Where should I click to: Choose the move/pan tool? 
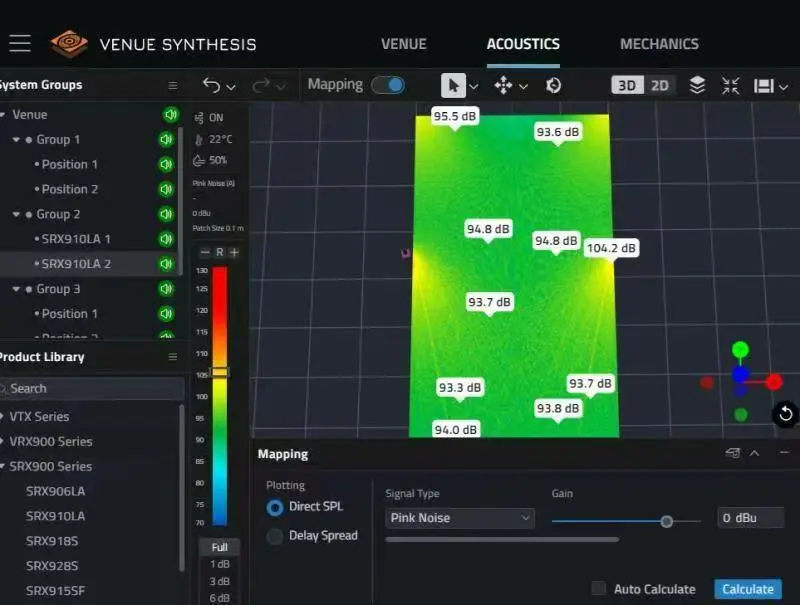(x=503, y=86)
